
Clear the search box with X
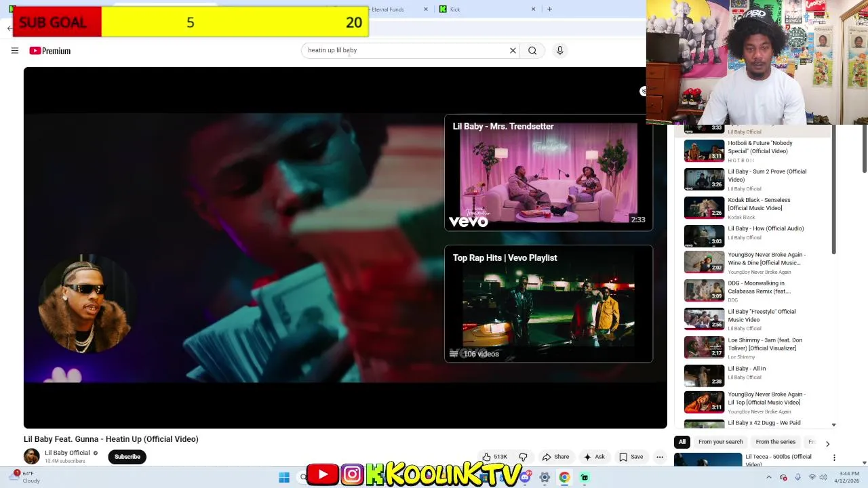513,50
